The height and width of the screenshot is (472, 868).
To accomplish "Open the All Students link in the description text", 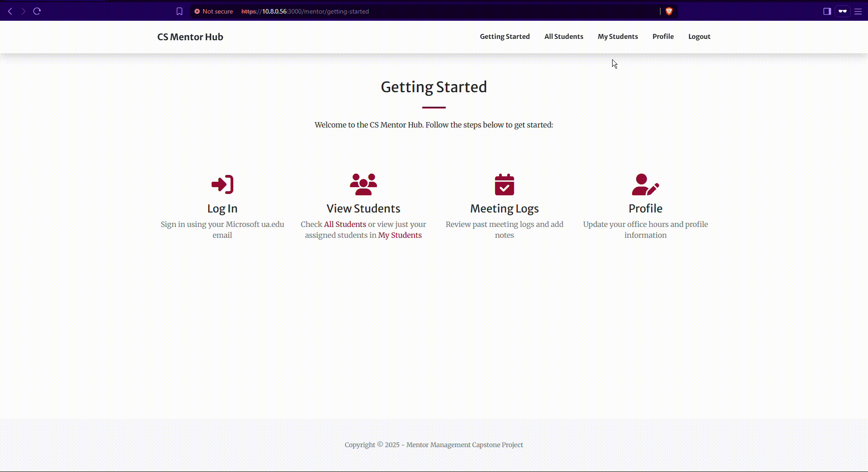I will pos(345,224).
